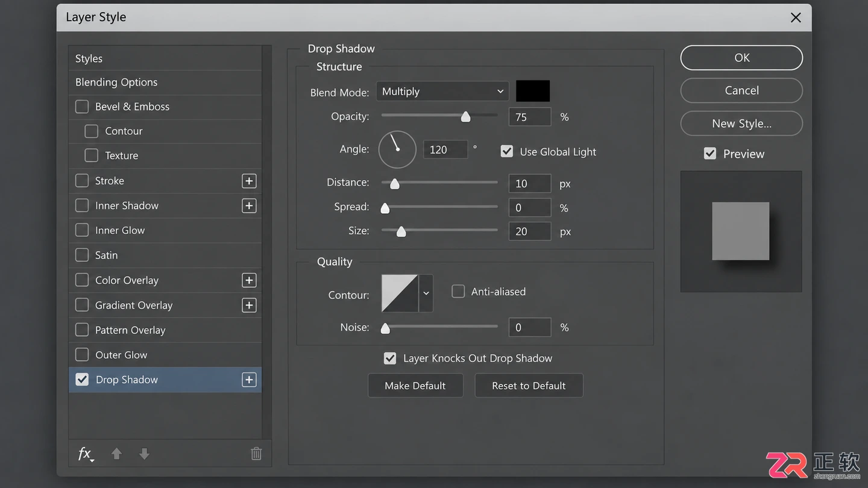Screen dimensions: 868x488
Task: Enable the Inner Glow checkbox
Action: pyautogui.click(x=82, y=230)
